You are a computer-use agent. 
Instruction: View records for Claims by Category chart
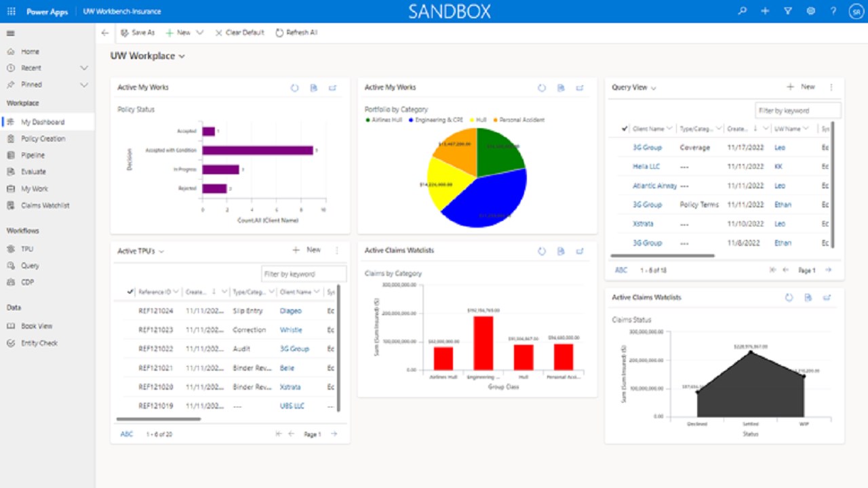tap(561, 251)
